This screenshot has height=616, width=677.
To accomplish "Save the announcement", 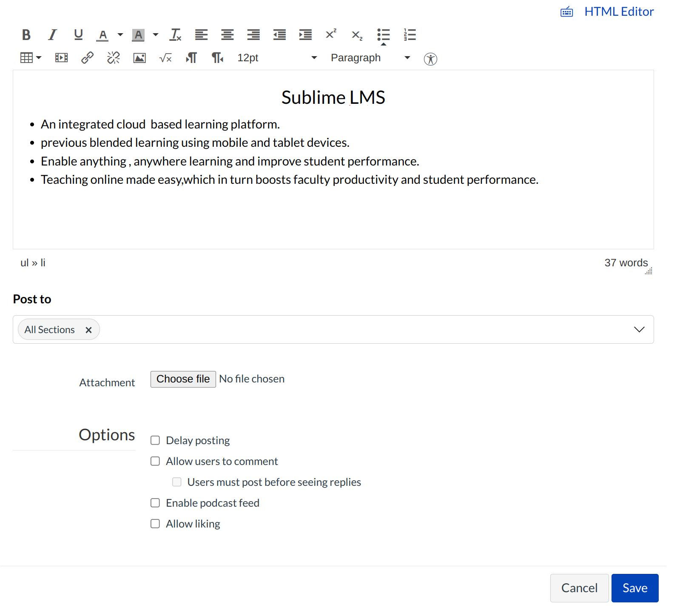I will [634, 588].
